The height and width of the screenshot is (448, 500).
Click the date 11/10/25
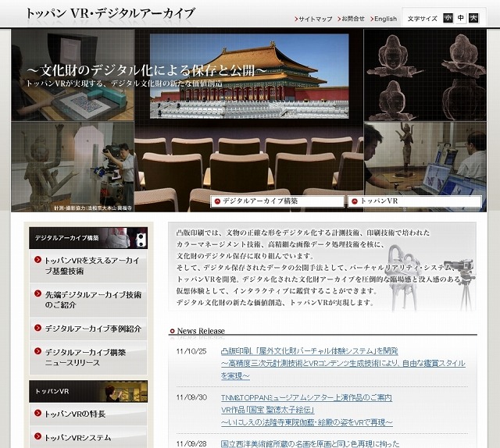[x=191, y=351]
